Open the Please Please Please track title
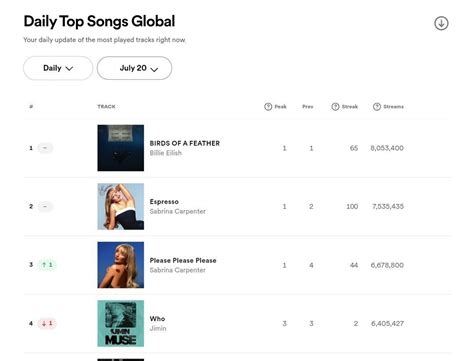474x361 pixels. click(183, 260)
